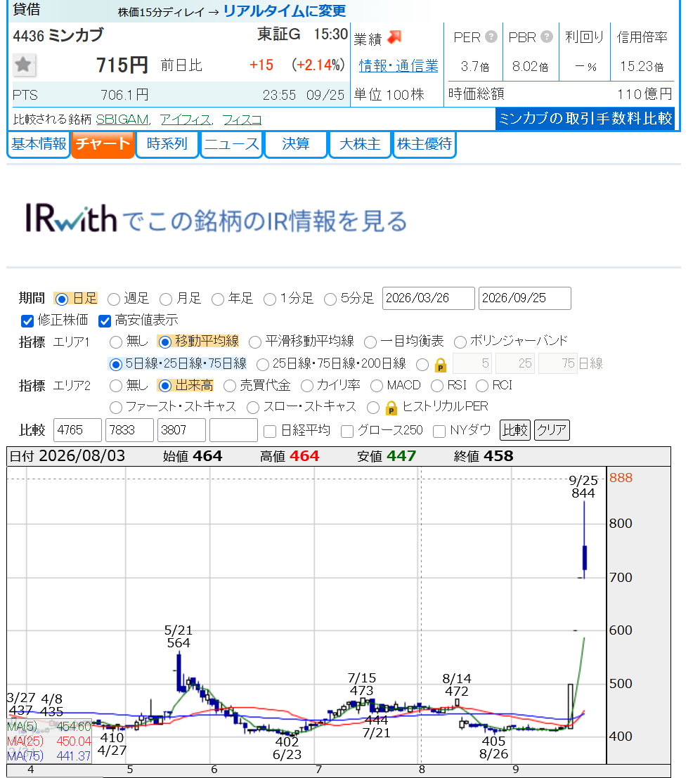Image resolution: width=700 pixels, height=778 pixels.
Task: Open the アイフィス comparison stock link
Action: point(186,119)
